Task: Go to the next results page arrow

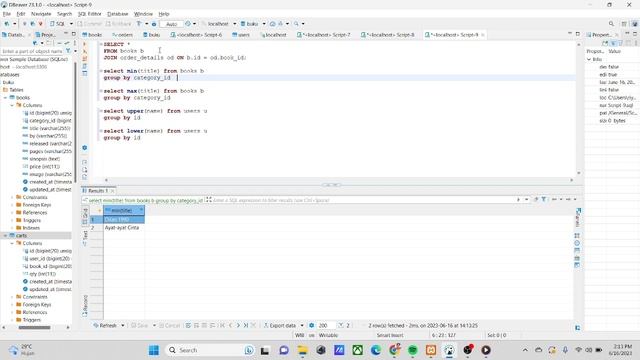Action: click(238, 325)
